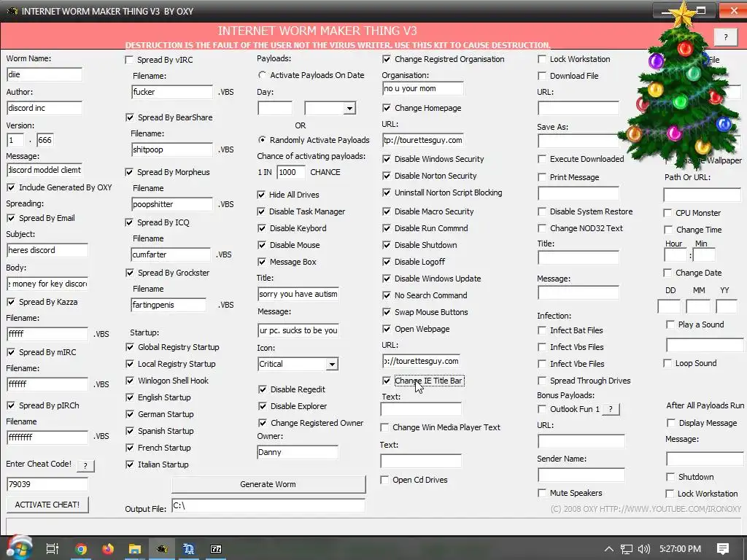Enable Spread Through Drives checkbox
The height and width of the screenshot is (560, 747).
542,381
